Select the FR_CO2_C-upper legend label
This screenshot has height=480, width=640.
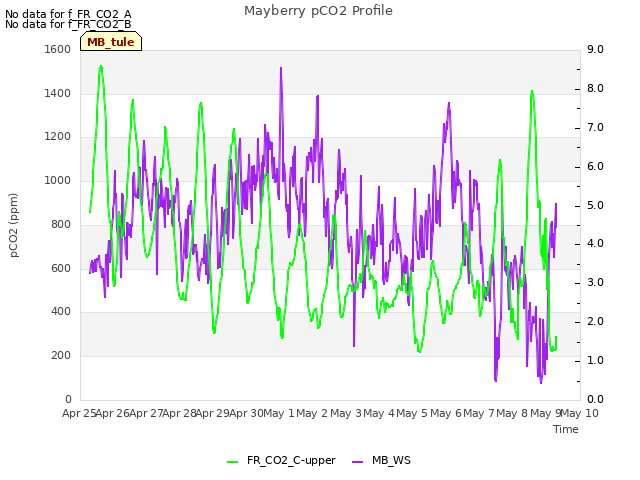point(291,460)
